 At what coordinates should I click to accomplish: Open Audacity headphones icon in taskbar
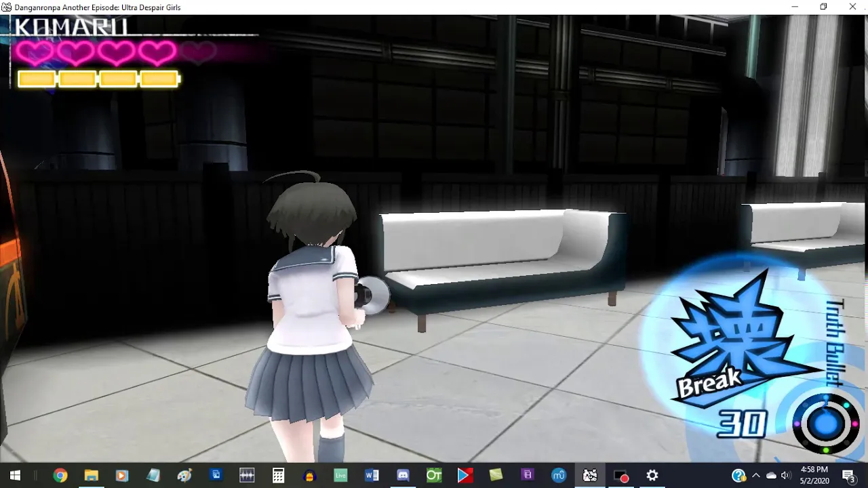pos(309,476)
